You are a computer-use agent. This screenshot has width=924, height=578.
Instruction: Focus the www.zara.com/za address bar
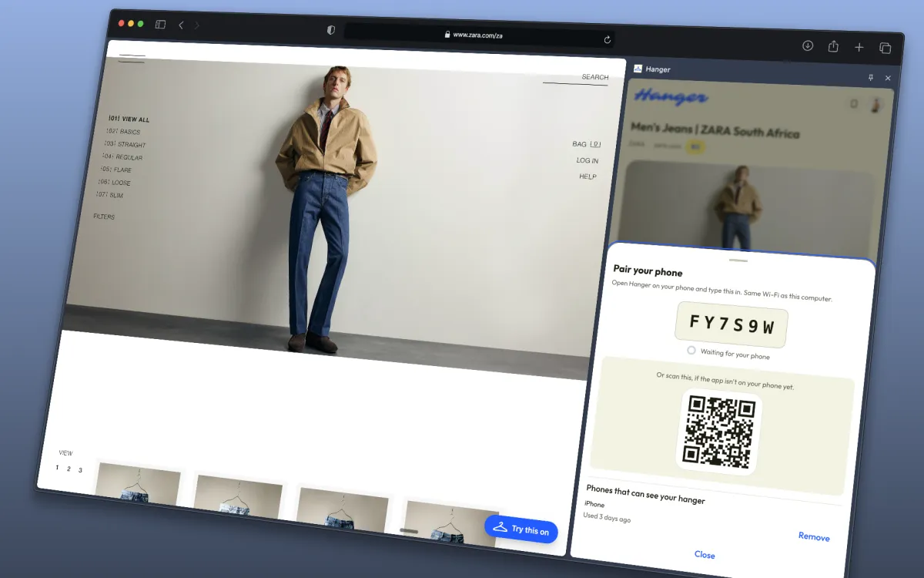pos(478,35)
